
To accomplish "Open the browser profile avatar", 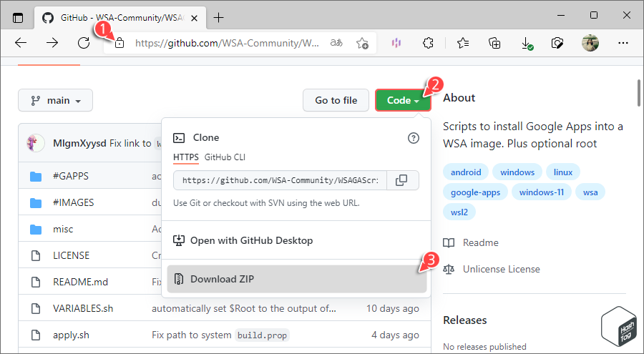I will (590, 43).
